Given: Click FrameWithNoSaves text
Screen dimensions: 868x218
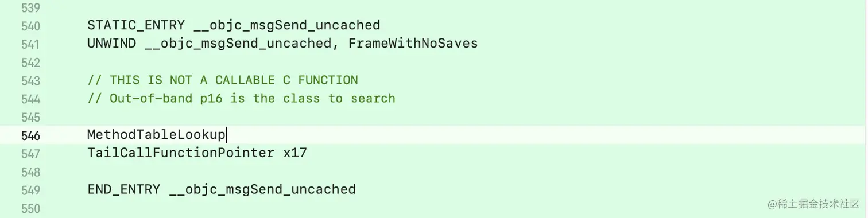Looking at the screenshot, I should (x=413, y=44).
